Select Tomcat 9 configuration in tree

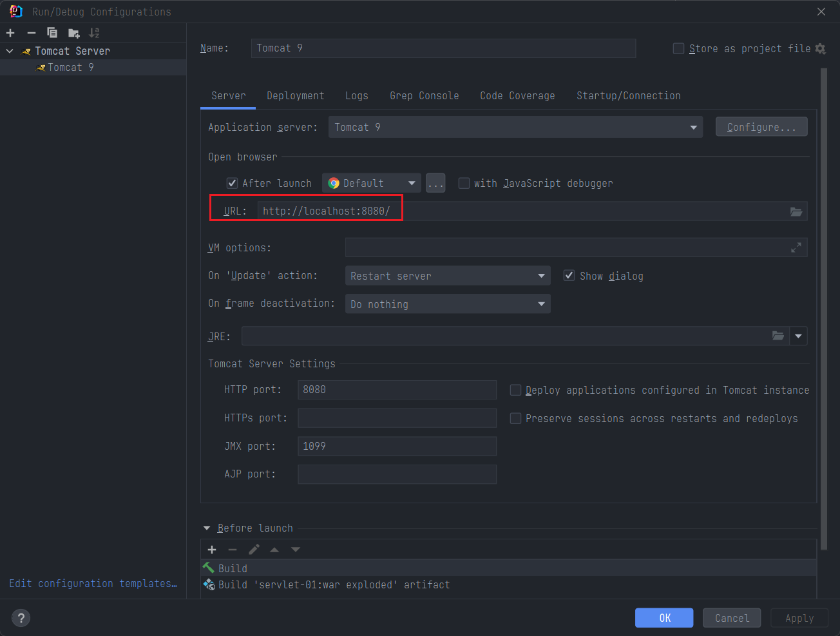tap(93, 67)
